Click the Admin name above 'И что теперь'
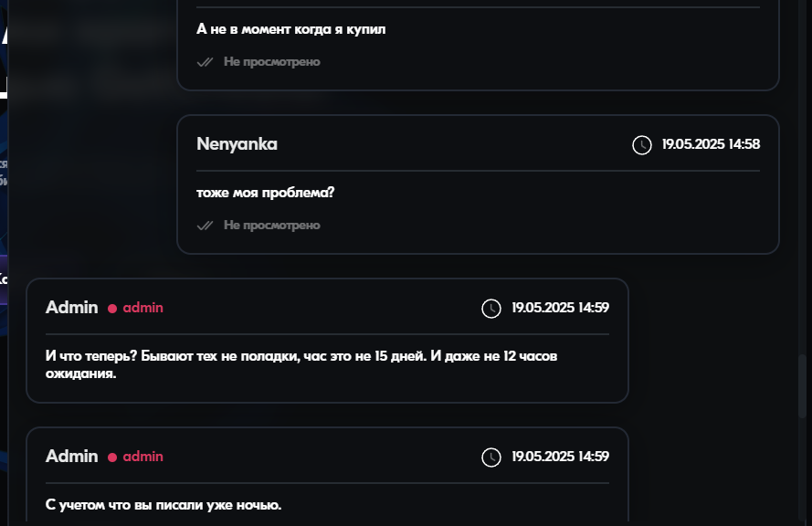The height and width of the screenshot is (526, 812). click(x=71, y=308)
